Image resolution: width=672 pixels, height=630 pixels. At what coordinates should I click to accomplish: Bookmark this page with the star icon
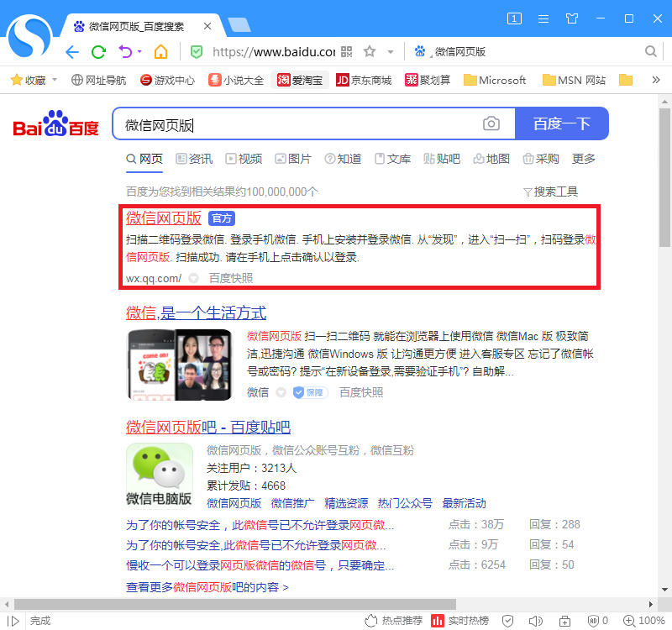coord(370,52)
